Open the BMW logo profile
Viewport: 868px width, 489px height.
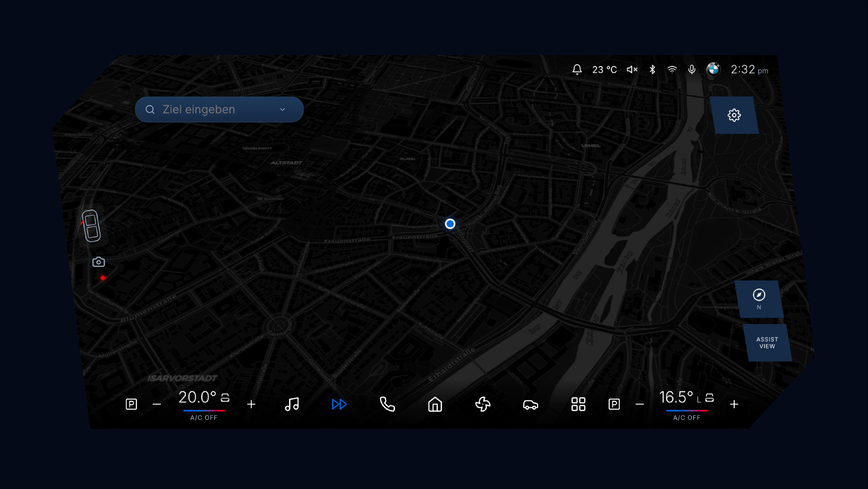pyautogui.click(x=713, y=70)
